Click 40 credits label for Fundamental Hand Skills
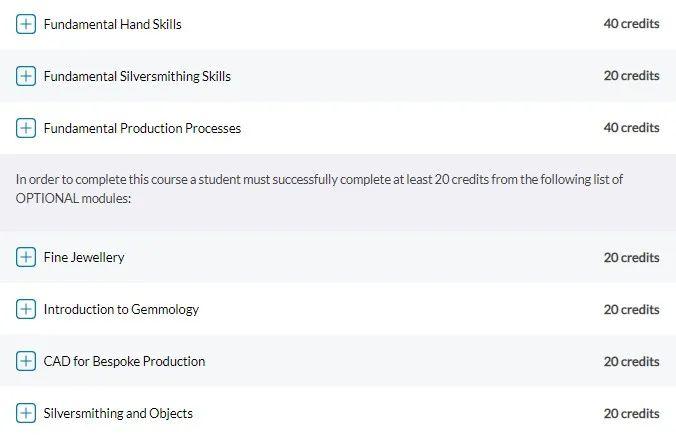 click(x=631, y=24)
